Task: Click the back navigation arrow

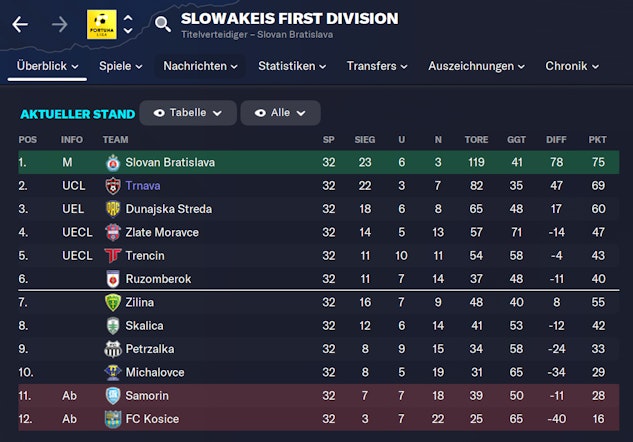Action: coord(20,24)
